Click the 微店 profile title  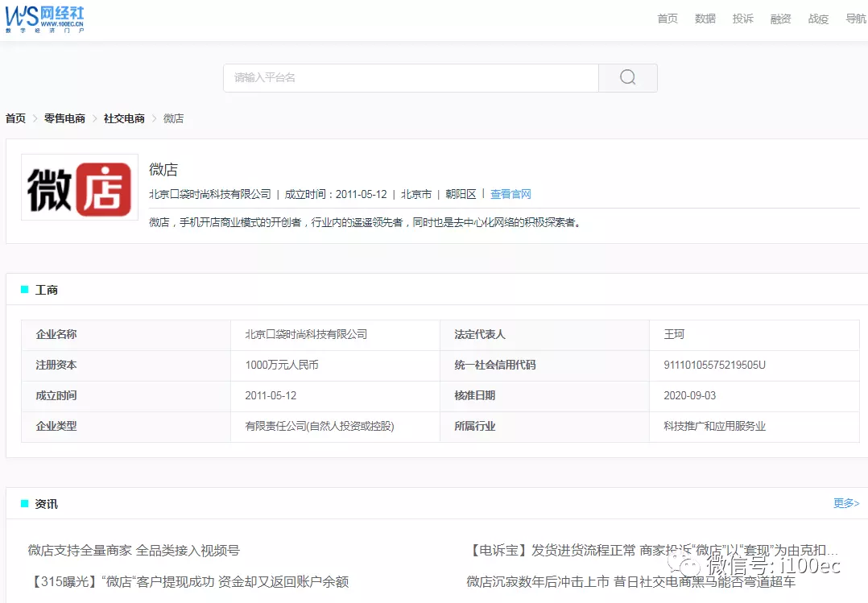pos(163,169)
